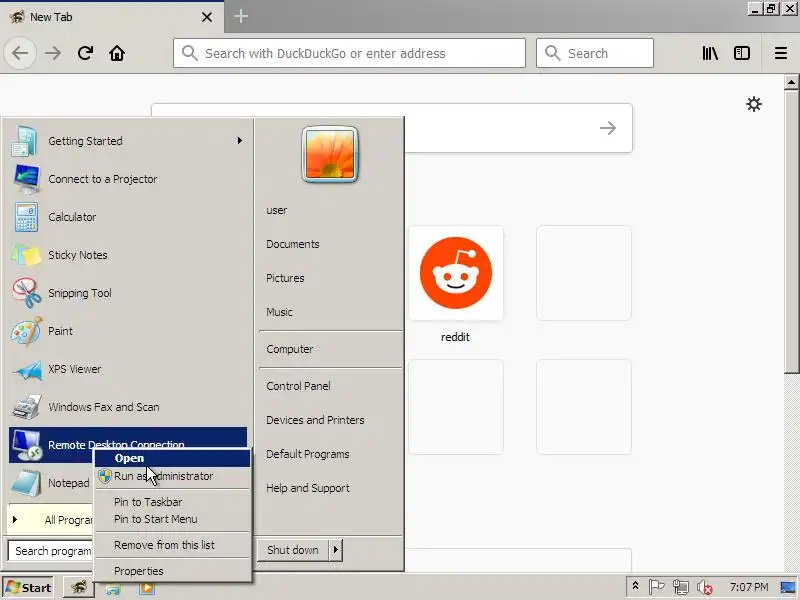Reload the page with refresh icon
The width and height of the screenshot is (800, 600).
tap(85, 53)
